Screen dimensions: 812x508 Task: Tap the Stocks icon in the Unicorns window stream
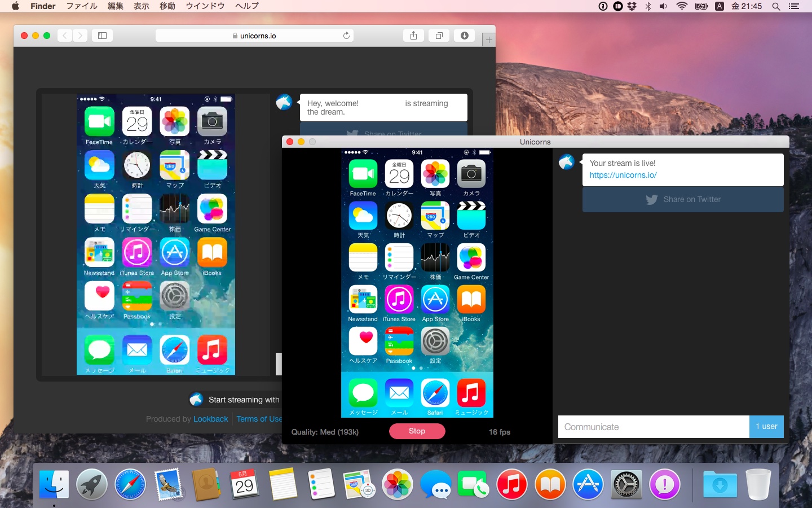click(435, 258)
